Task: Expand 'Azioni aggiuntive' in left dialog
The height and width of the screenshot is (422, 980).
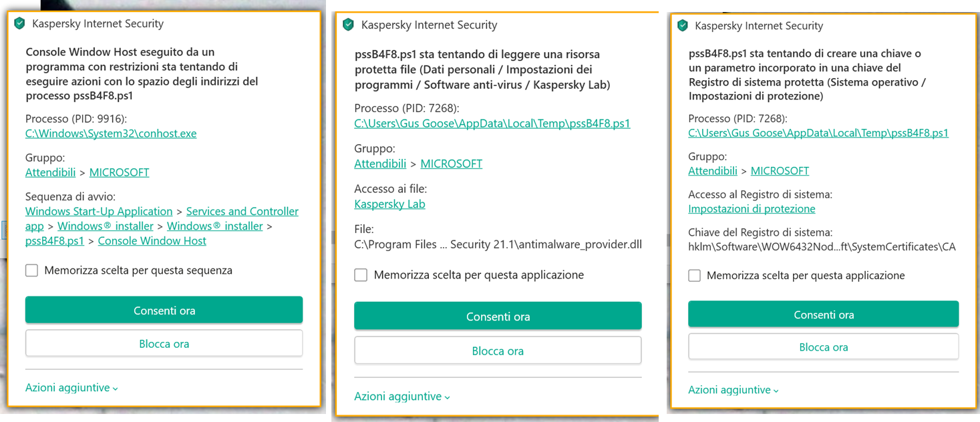Action: pos(71,388)
